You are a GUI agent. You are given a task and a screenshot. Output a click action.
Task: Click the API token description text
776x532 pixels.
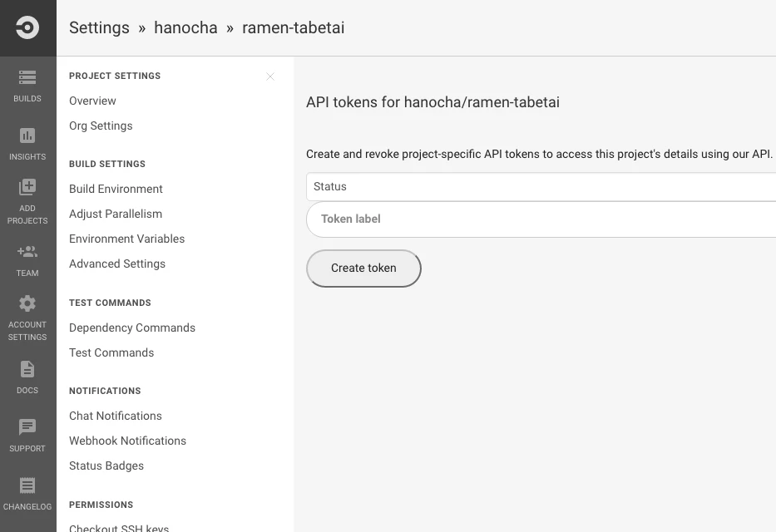coord(539,155)
